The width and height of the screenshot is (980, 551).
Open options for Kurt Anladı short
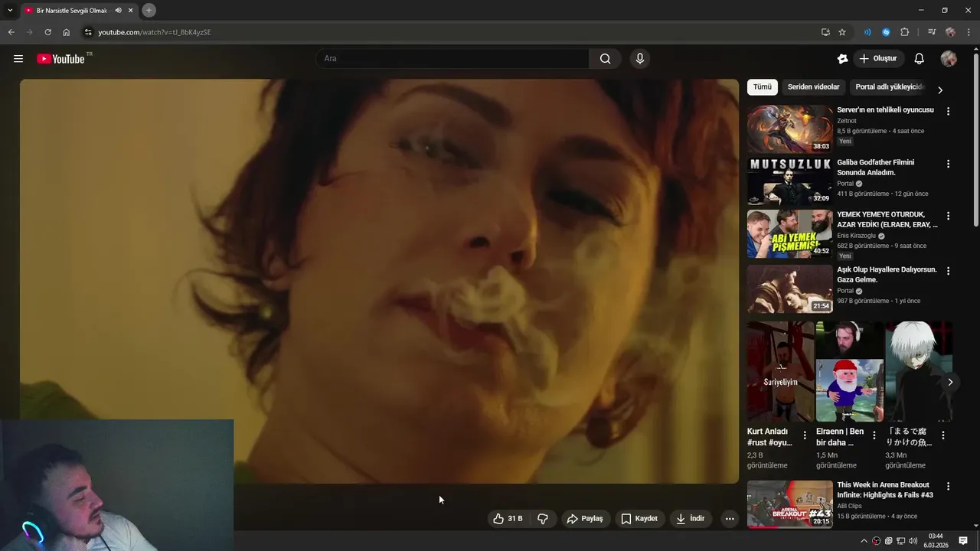(x=805, y=435)
